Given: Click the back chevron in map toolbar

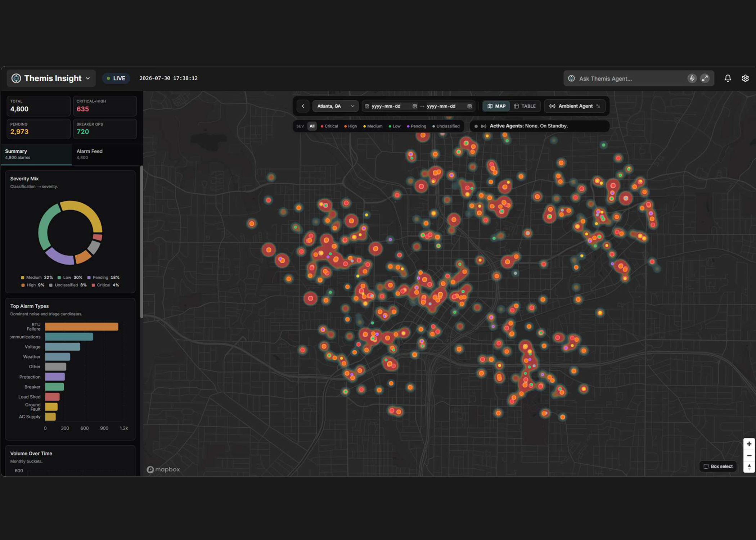Looking at the screenshot, I should (303, 106).
